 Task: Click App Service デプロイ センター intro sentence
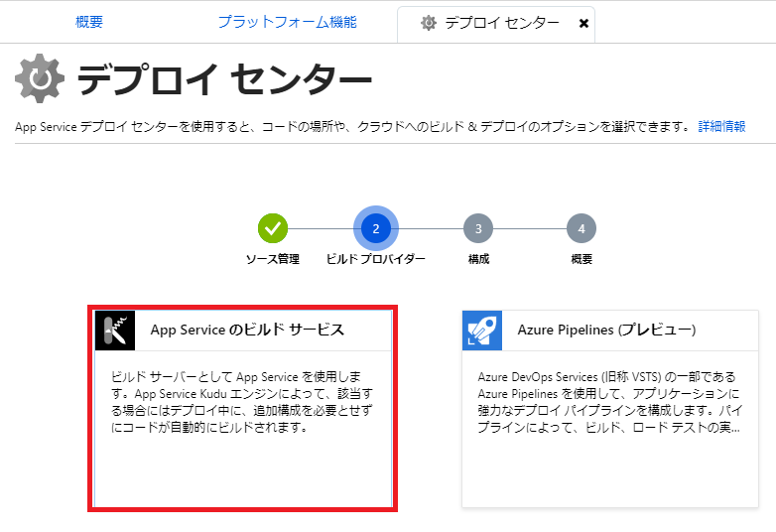352,127
